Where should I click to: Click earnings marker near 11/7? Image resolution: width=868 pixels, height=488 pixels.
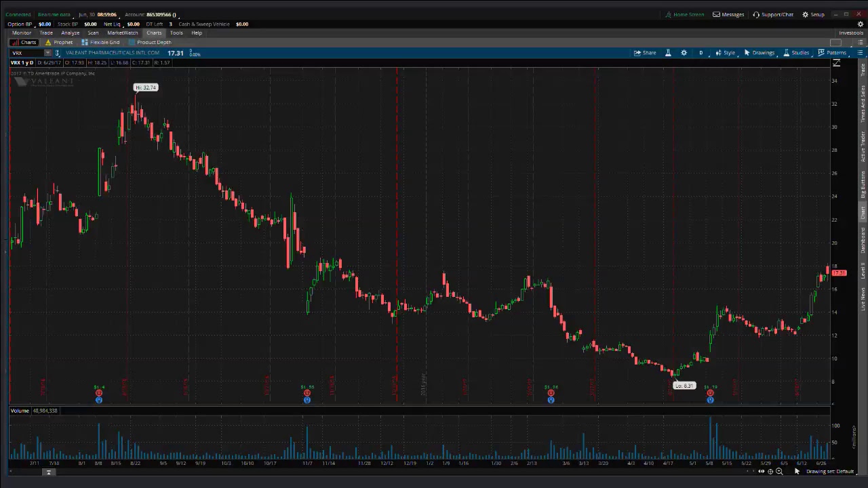click(307, 393)
